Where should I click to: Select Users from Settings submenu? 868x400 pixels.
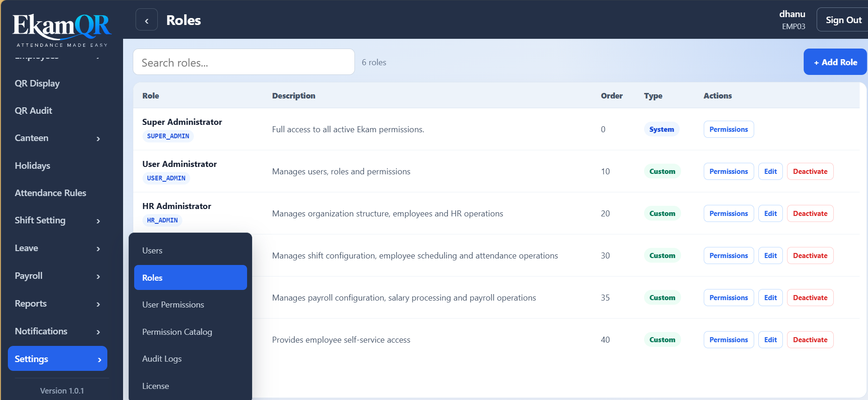(190, 251)
